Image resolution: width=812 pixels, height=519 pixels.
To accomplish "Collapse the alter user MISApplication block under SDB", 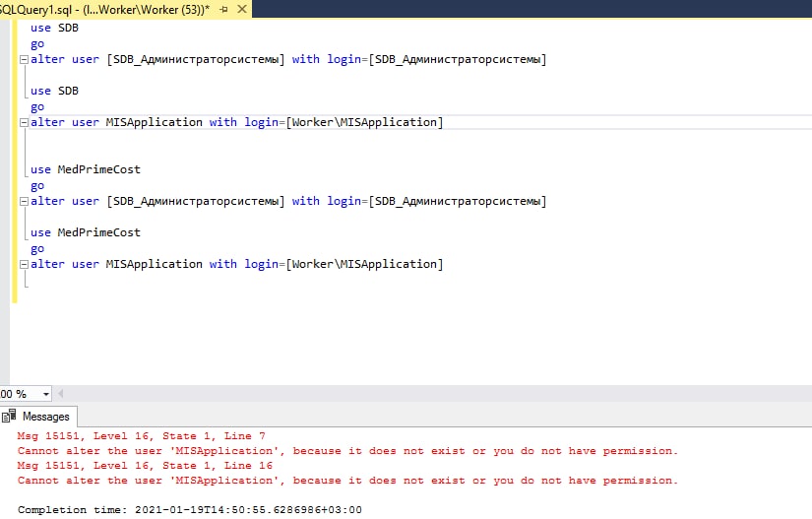I will click(x=24, y=123).
